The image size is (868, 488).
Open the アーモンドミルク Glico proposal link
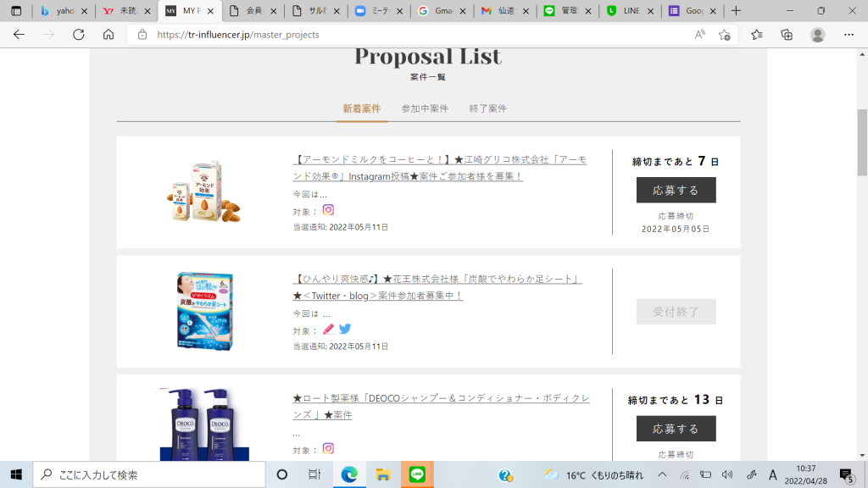pos(440,168)
